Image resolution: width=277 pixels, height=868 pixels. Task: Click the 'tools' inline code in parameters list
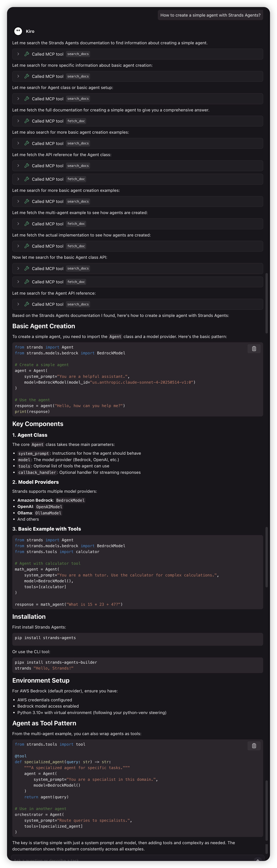coord(24,466)
